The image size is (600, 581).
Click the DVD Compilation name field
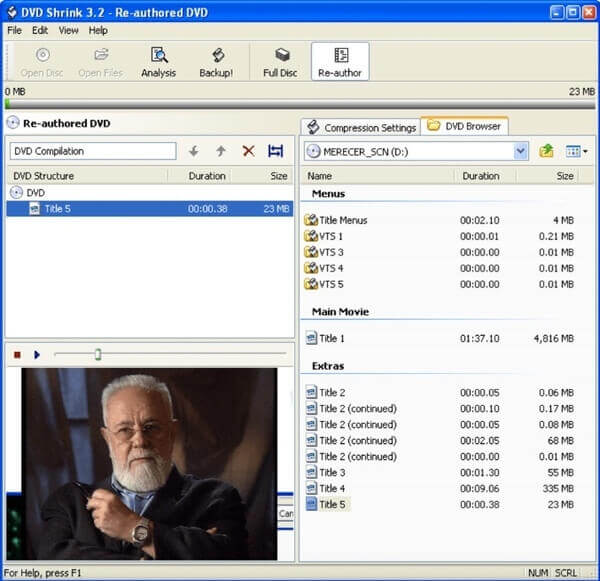click(93, 151)
